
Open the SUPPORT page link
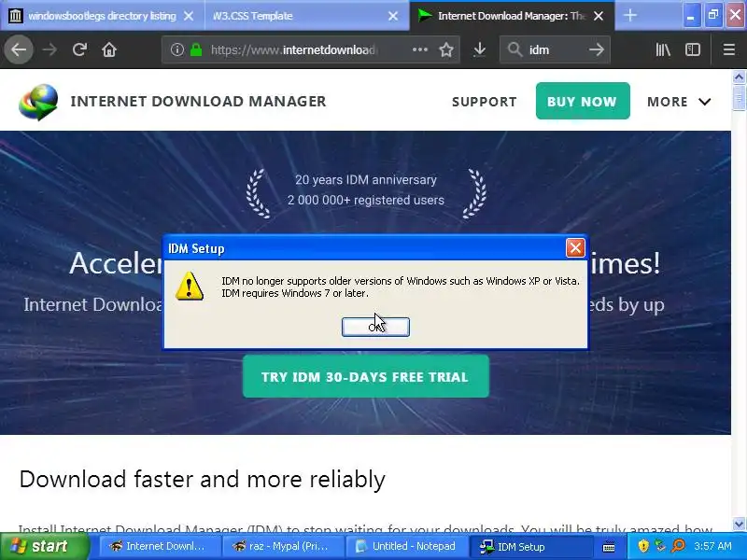[x=484, y=102]
